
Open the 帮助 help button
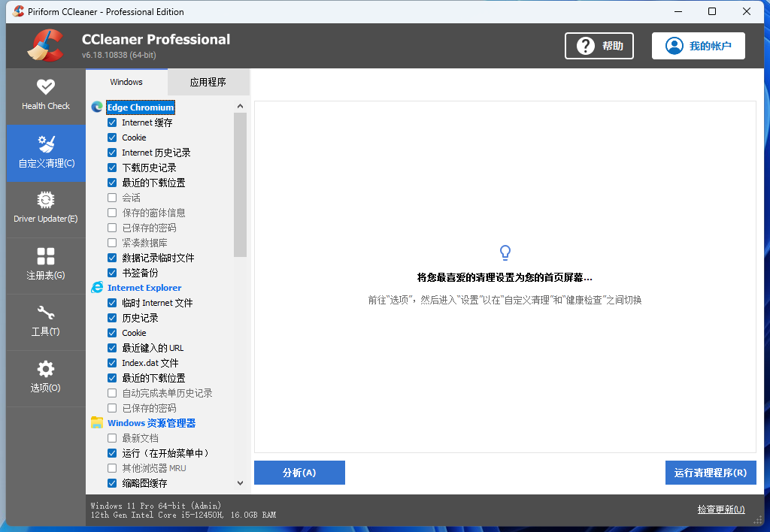tap(599, 46)
